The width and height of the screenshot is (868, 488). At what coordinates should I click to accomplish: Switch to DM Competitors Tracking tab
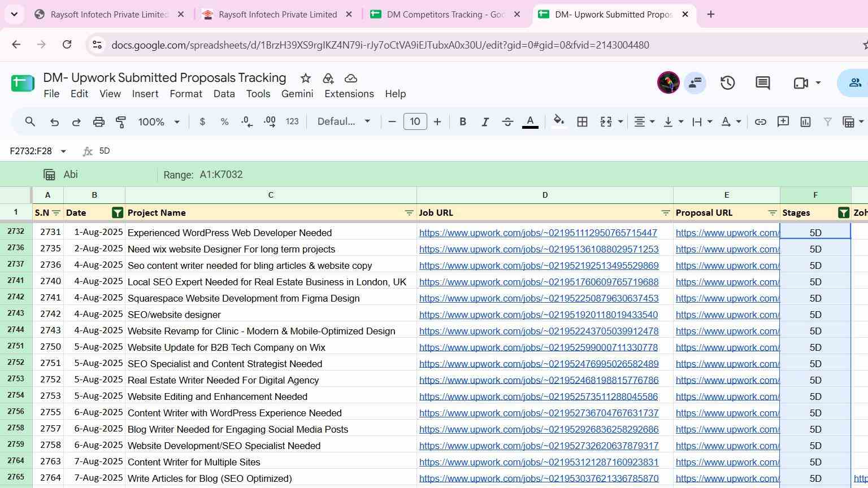click(446, 15)
